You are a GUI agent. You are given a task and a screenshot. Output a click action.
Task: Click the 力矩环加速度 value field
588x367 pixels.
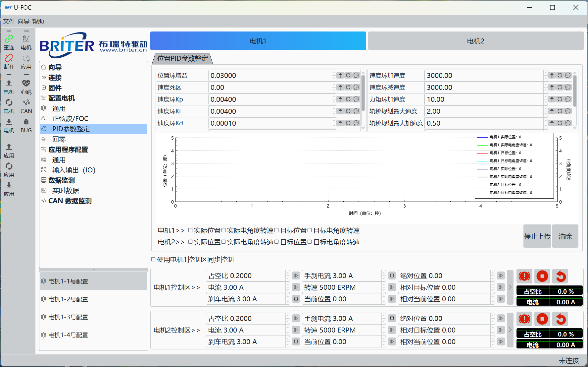[484, 99]
